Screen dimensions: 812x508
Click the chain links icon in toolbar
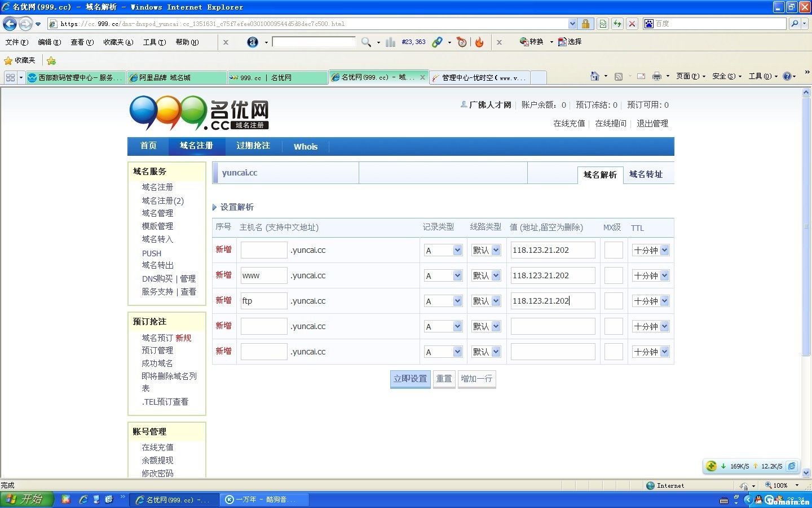pyautogui.click(x=437, y=42)
